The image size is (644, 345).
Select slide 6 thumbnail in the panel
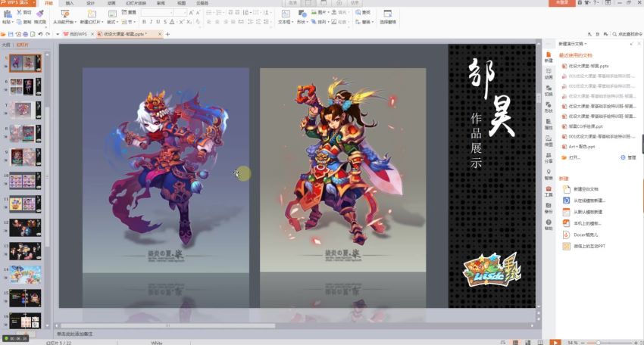(25, 86)
